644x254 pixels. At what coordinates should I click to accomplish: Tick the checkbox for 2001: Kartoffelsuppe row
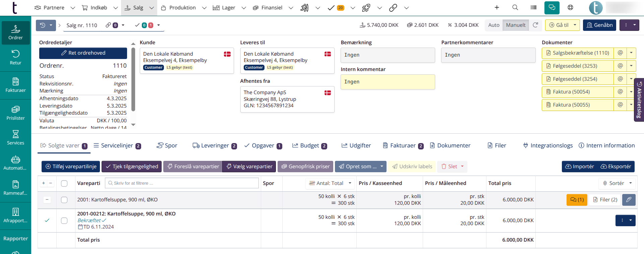pyautogui.click(x=64, y=200)
